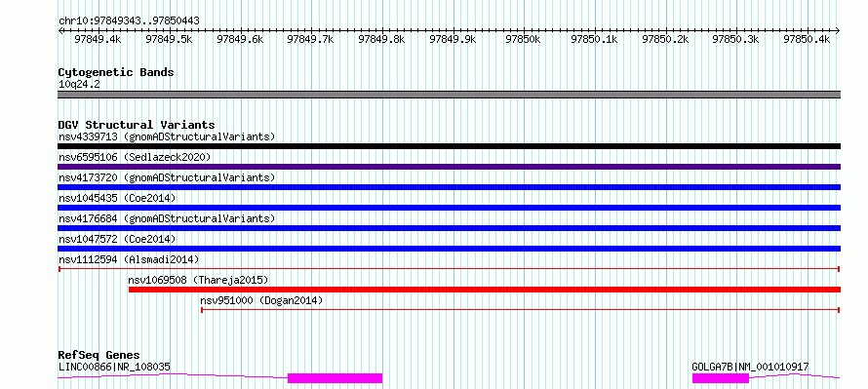Select the nsv951000 thin red variant line

click(521, 310)
